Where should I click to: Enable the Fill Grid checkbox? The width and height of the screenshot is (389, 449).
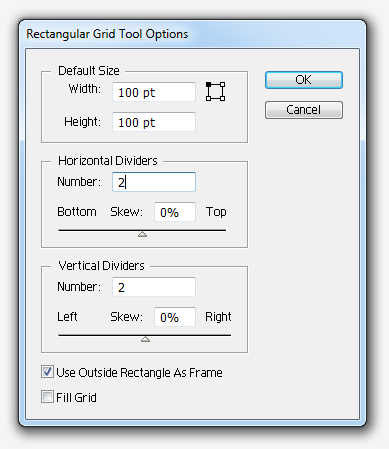coord(47,397)
